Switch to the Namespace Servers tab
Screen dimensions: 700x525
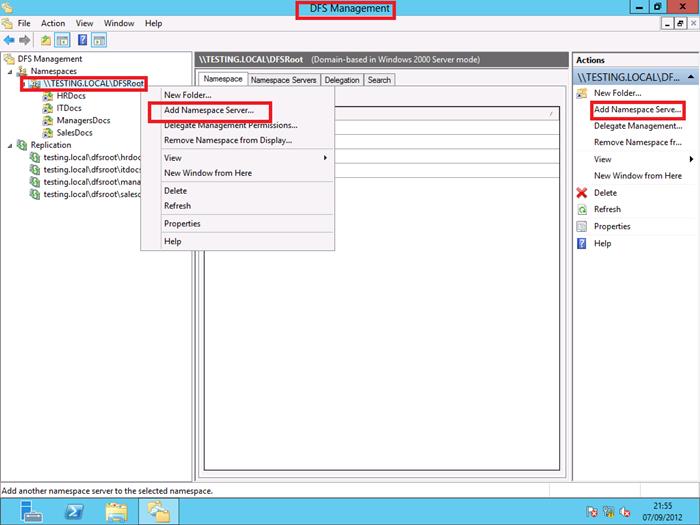click(283, 80)
